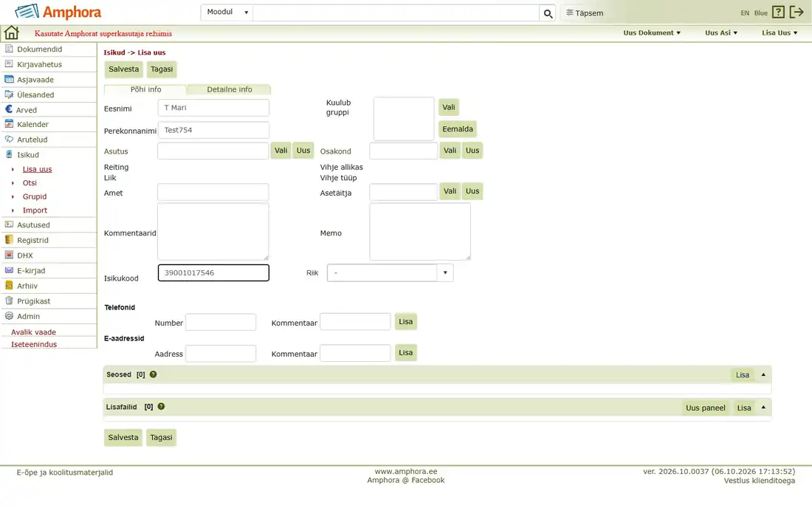Open Ülesanded in the sidebar

35,95
